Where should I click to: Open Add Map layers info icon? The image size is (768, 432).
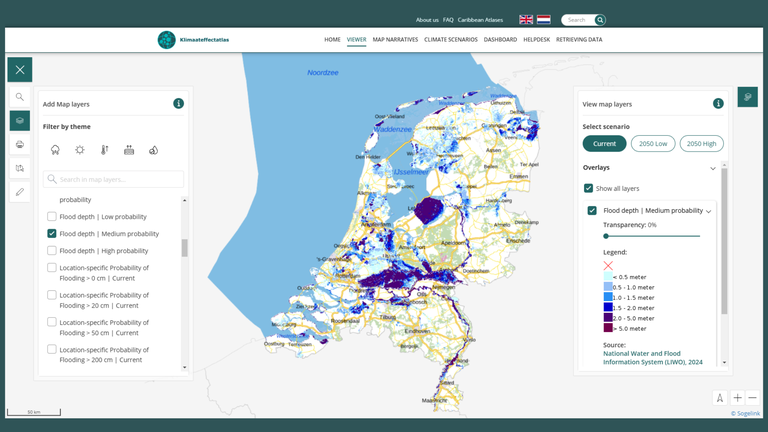pyautogui.click(x=178, y=103)
